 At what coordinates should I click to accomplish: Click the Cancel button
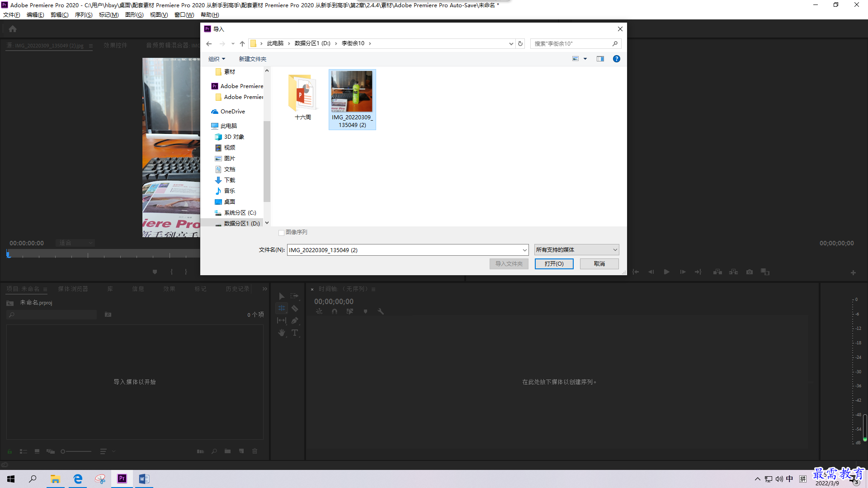click(599, 263)
